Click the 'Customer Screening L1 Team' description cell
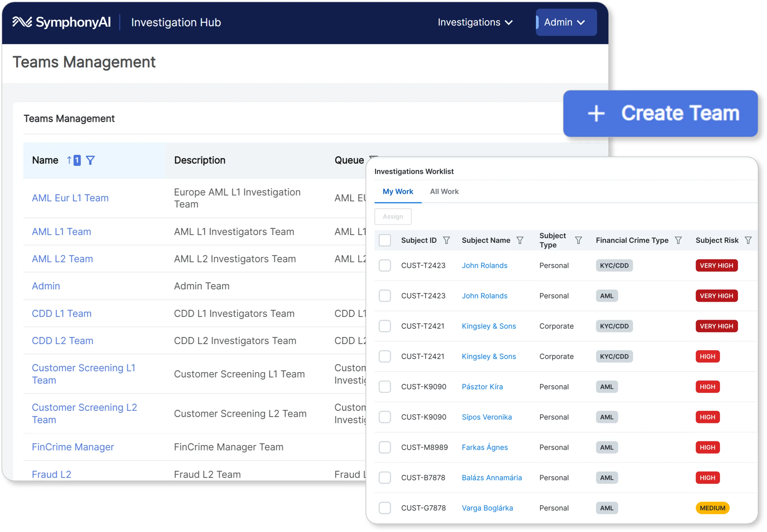The image size is (767, 532). point(239,374)
